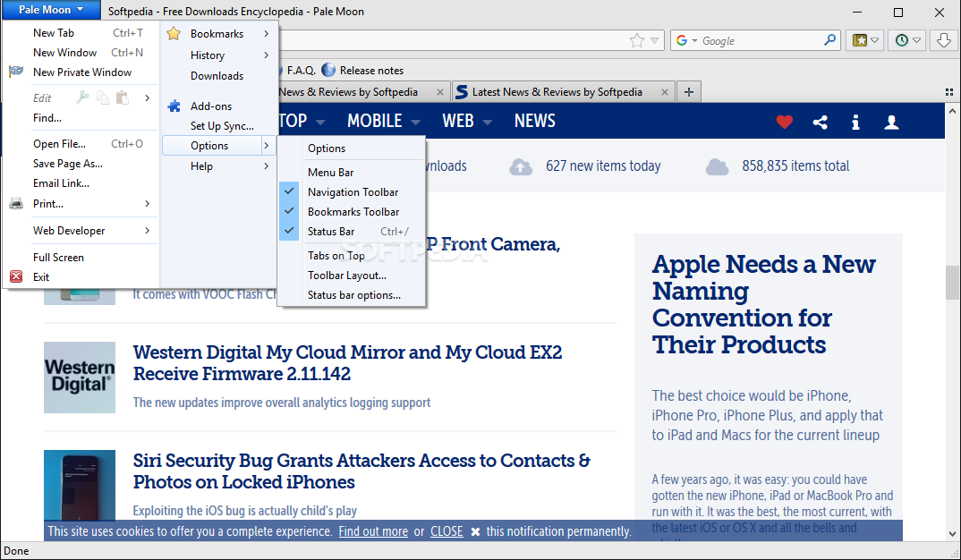Open the Downloads arrow toolbar button
961x560 pixels.
pos(943,40)
